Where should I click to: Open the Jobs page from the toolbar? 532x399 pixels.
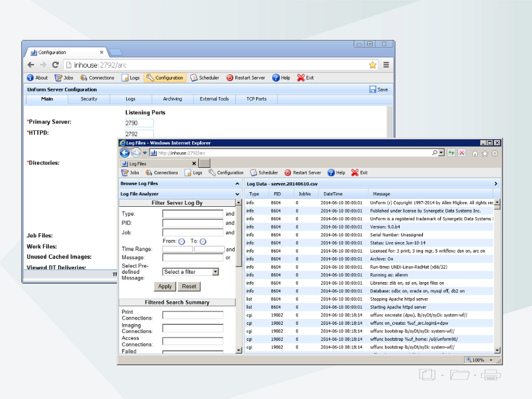point(64,78)
